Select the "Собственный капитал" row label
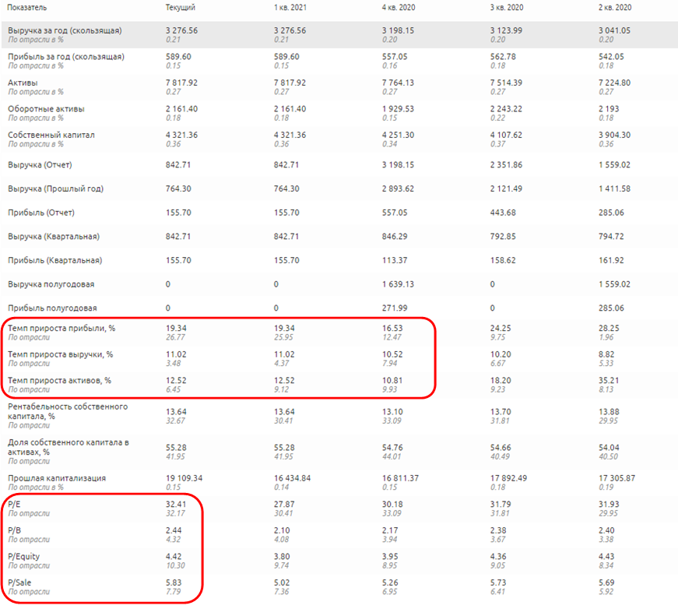Viewport: 678px width, 616px height. [x=51, y=135]
